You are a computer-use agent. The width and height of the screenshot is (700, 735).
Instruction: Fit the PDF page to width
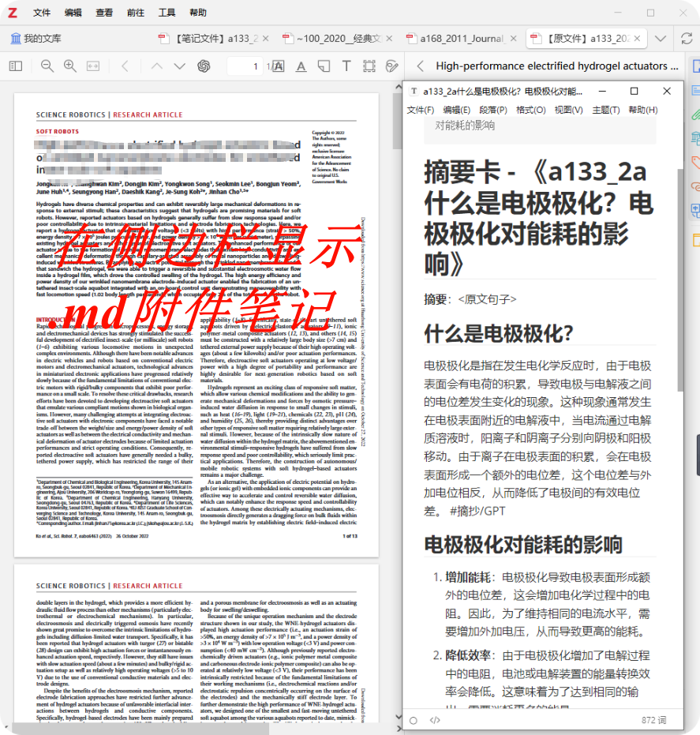(93, 66)
